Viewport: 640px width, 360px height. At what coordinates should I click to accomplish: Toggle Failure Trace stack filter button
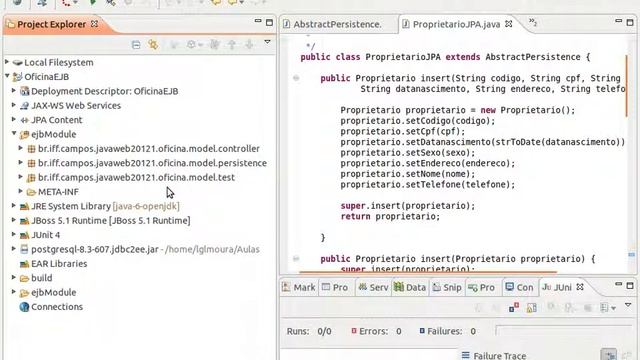[x=609, y=354]
